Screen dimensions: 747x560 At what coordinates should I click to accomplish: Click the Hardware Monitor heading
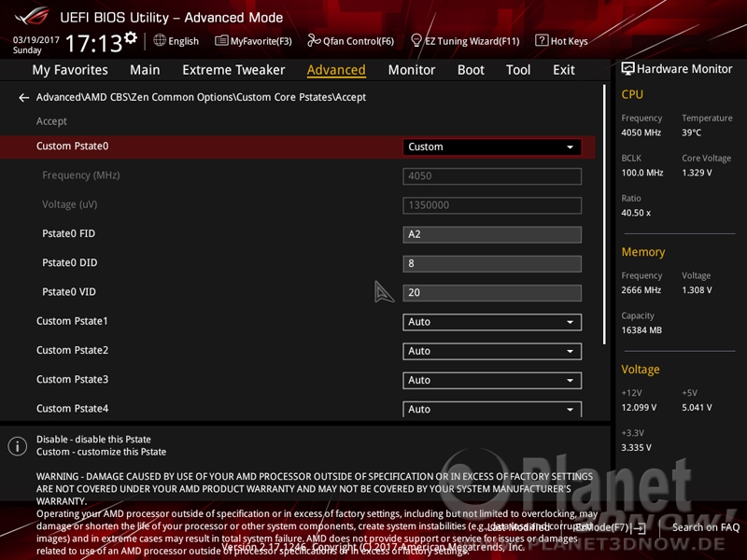click(684, 69)
